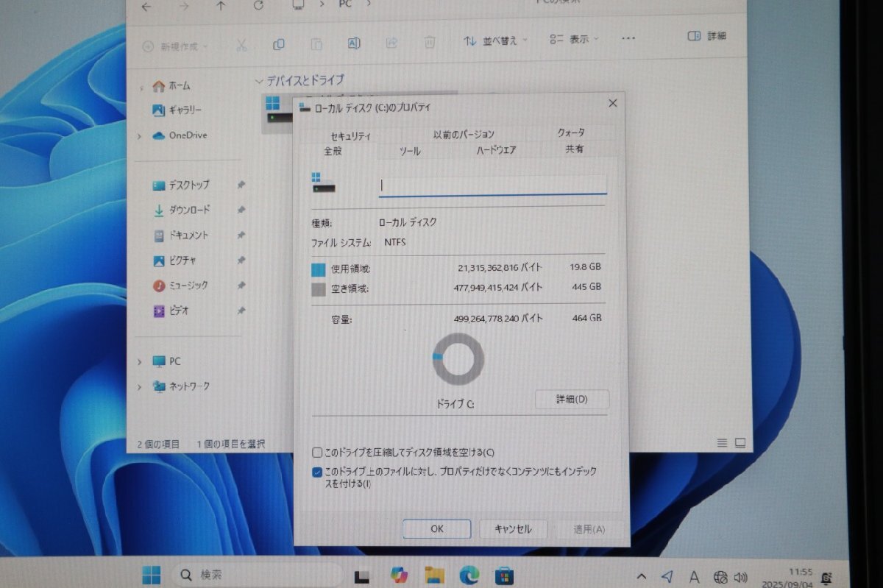Viewport: 883px width, 588px height.
Task: Click the Share icon in the toolbar
Action: [391, 44]
